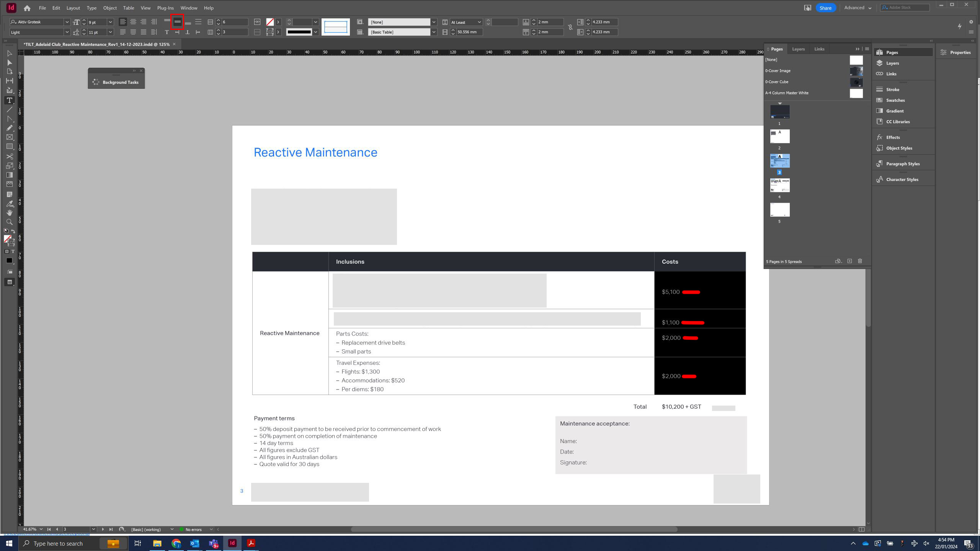980x551 pixels.
Task: Select the Hand tool
Action: (x=10, y=213)
